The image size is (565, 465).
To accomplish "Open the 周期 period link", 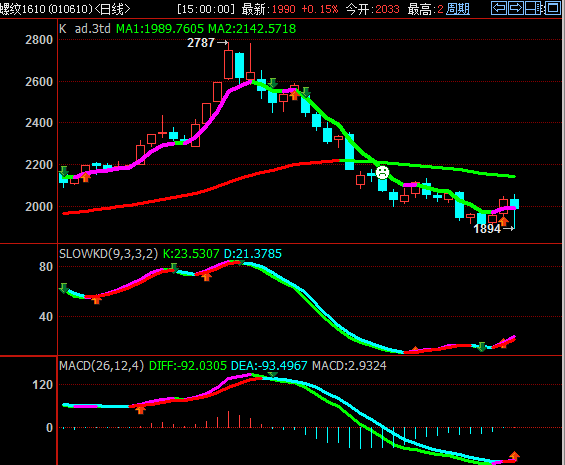I will tap(458, 9).
